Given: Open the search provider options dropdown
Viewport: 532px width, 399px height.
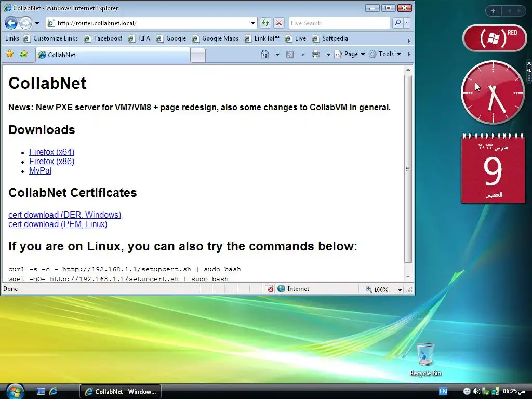Looking at the screenshot, I should tap(406, 23).
